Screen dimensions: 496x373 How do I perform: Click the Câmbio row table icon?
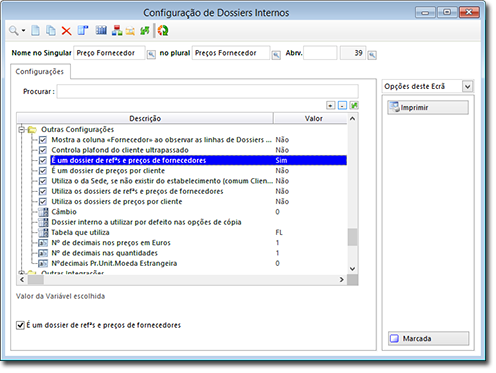tap(43, 212)
